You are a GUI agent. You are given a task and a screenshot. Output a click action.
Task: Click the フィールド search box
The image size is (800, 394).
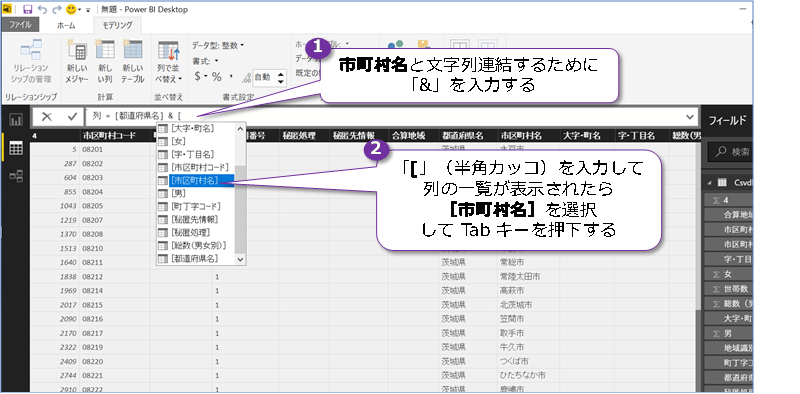731,152
